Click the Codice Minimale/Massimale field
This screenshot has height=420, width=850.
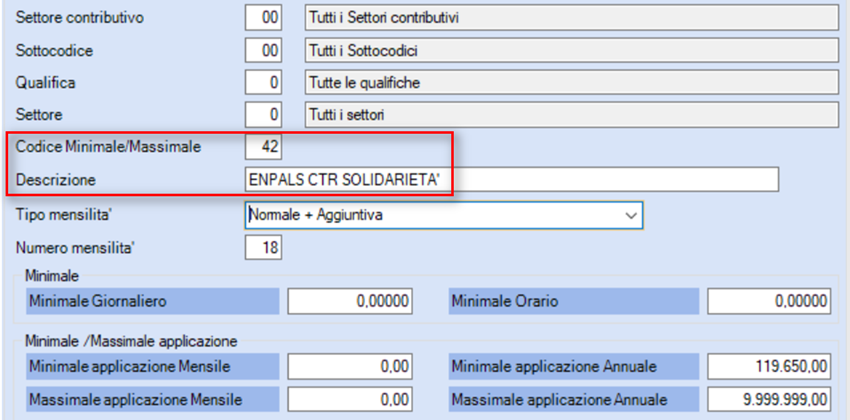(x=263, y=147)
